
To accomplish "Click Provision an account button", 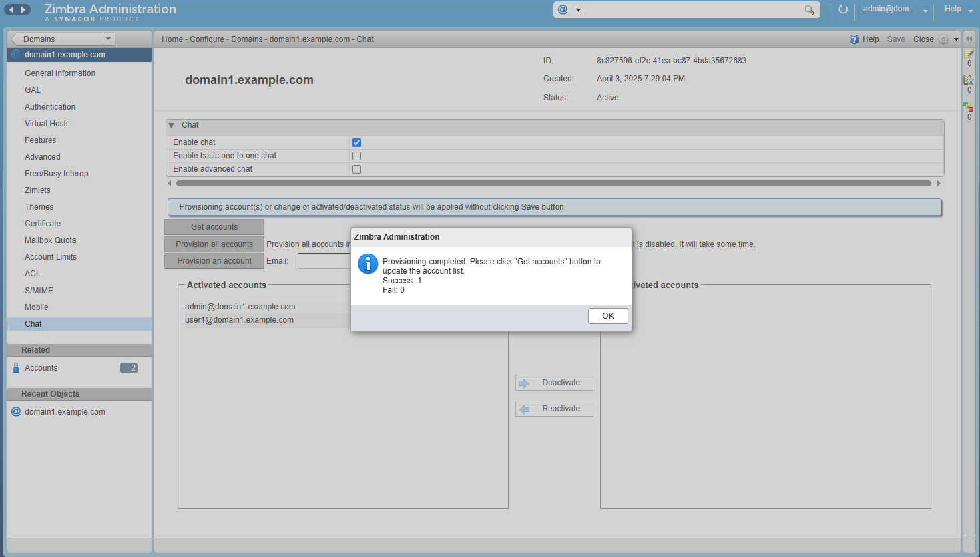I will pos(214,261).
